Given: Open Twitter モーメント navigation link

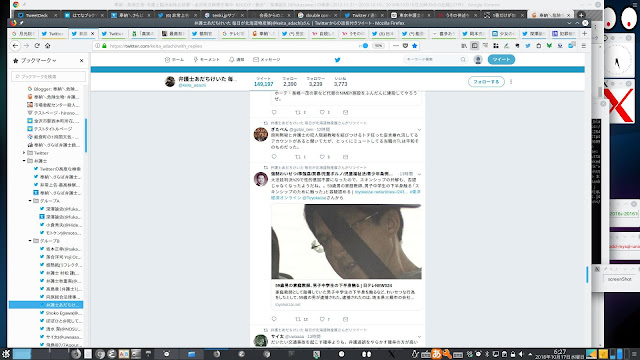Looking at the screenshot, I should point(207,60).
